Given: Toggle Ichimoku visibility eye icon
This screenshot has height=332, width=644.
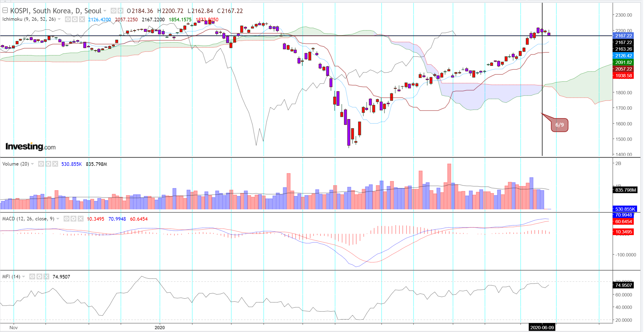Looking at the screenshot, I should (x=68, y=19).
